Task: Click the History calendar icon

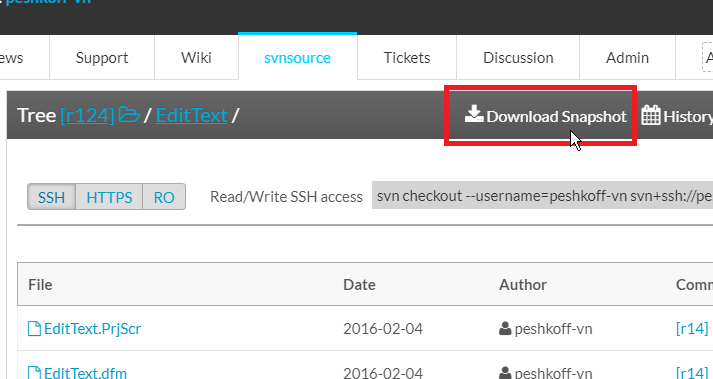Action: (651, 115)
